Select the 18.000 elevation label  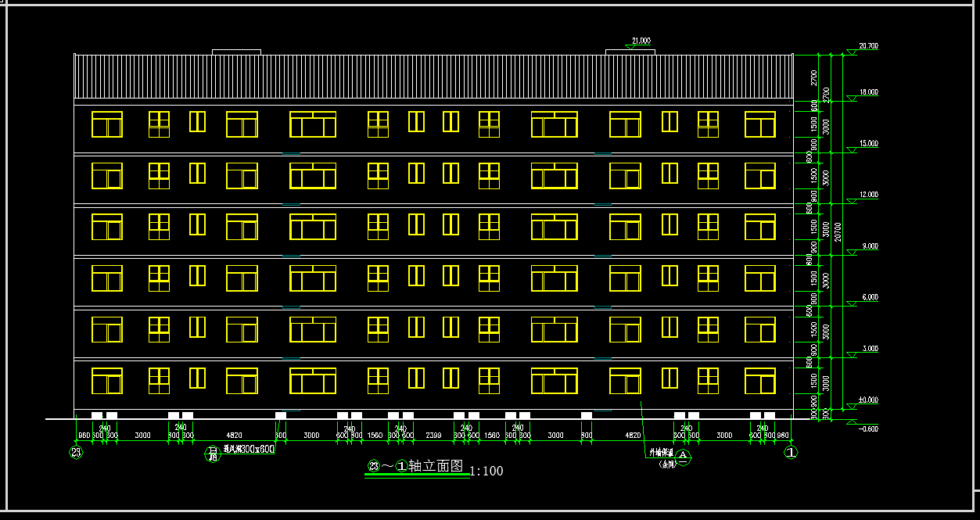[869, 92]
